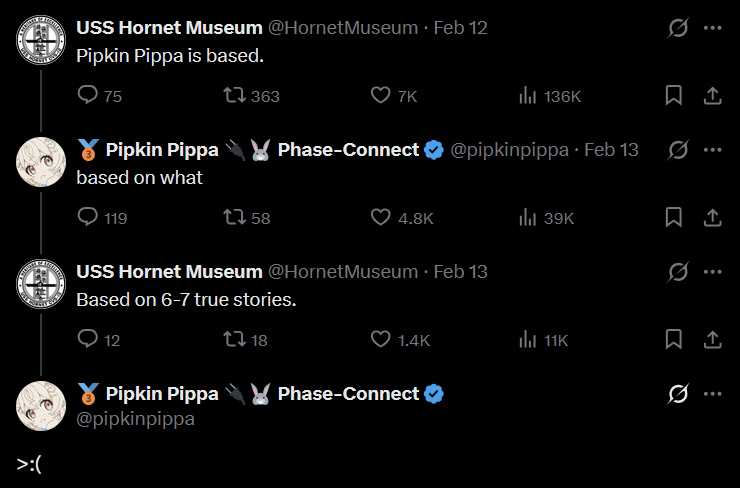Like the 'based on what' tweet
Image resolution: width=740 pixels, height=488 pixels.
pyautogui.click(x=380, y=218)
